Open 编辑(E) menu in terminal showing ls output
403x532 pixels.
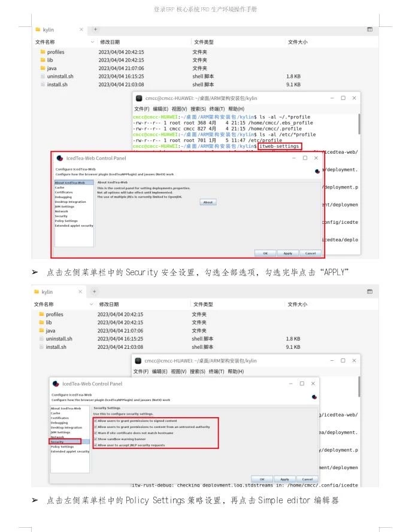(160, 109)
